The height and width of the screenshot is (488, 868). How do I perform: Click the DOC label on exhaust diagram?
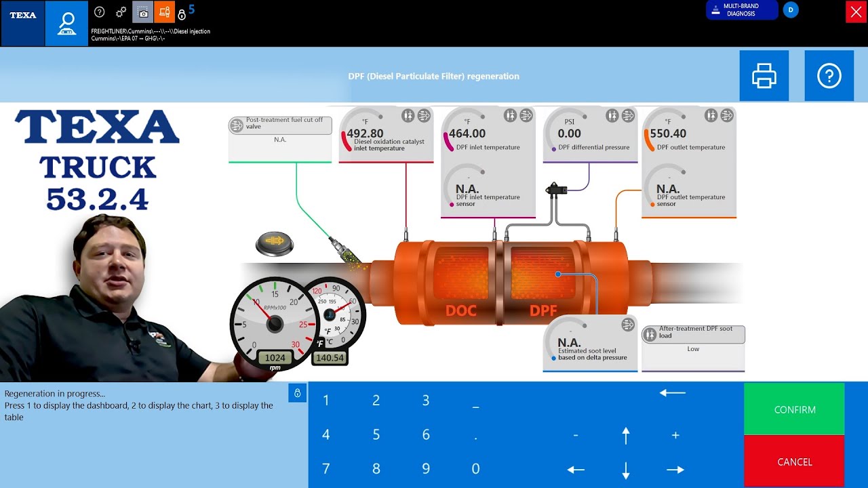click(x=461, y=311)
